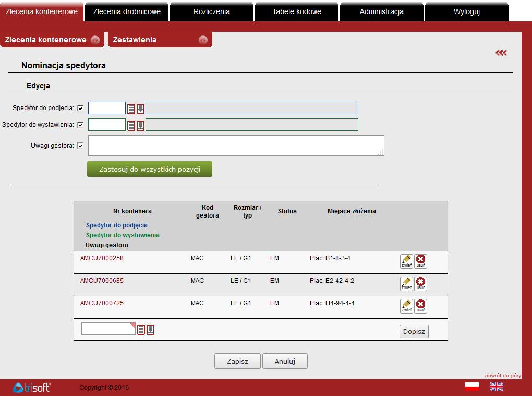Image resolution: width=532 pixels, height=396 pixels.
Task: Open container AMCU7000725 link
Action: point(102,303)
